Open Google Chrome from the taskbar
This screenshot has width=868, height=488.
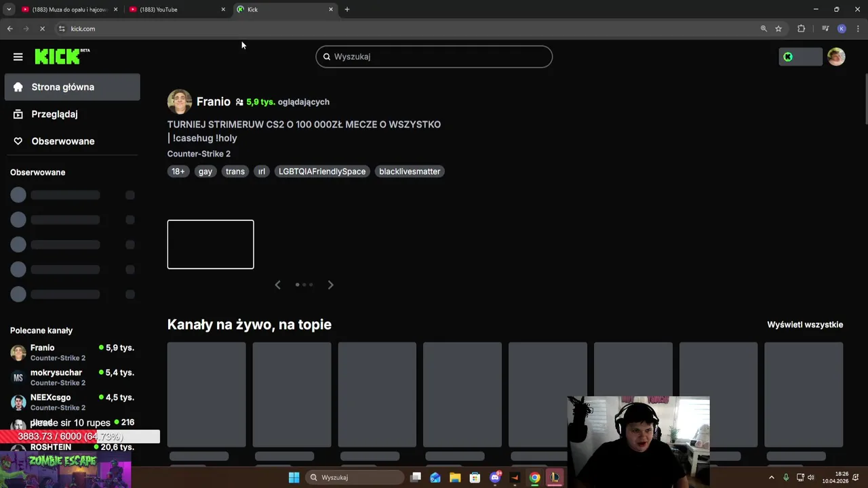tap(534, 477)
